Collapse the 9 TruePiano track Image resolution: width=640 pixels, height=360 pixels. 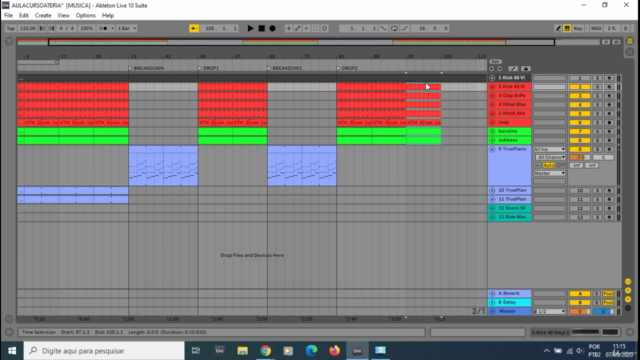[x=492, y=149]
